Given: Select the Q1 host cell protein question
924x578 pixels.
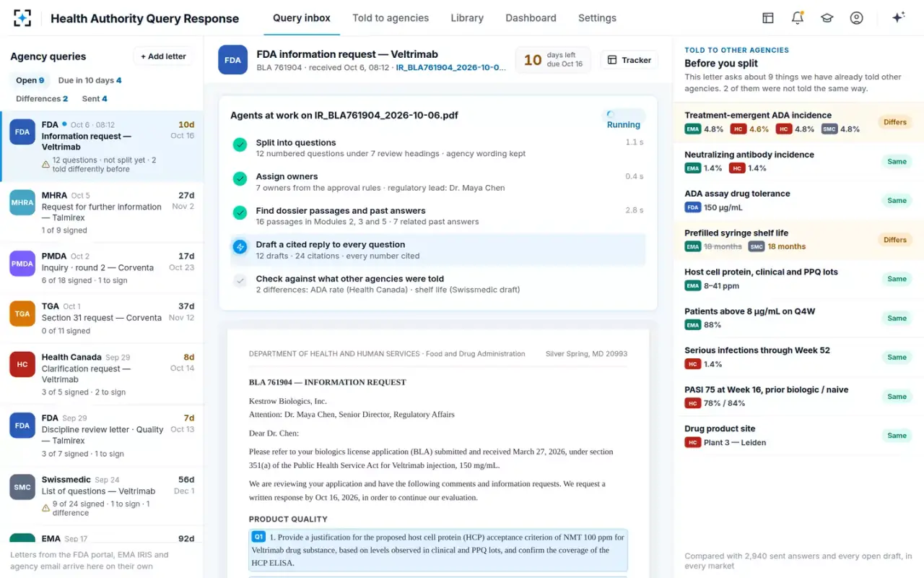Looking at the screenshot, I should coord(438,550).
